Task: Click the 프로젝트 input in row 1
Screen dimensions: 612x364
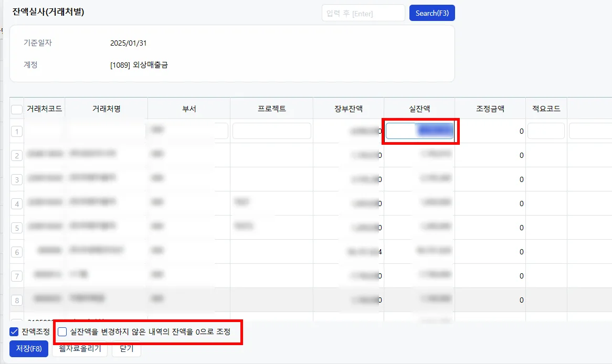Action: click(x=272, y=131)
